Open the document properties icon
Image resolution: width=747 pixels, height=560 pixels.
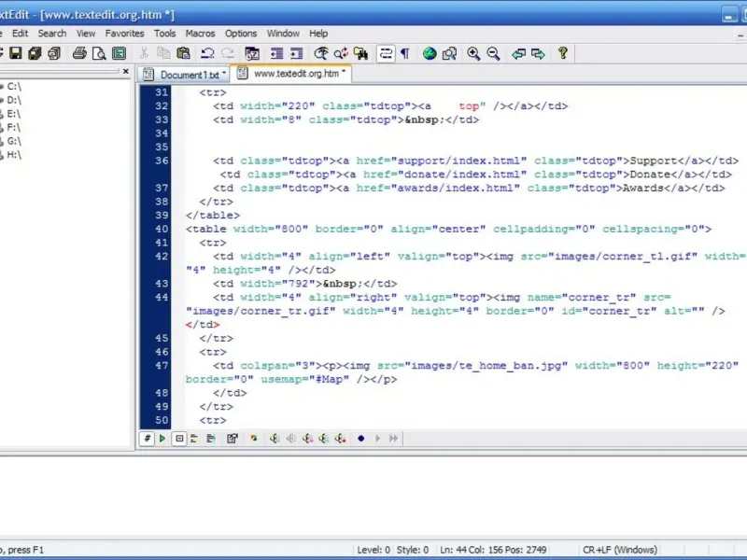point(232,439)
